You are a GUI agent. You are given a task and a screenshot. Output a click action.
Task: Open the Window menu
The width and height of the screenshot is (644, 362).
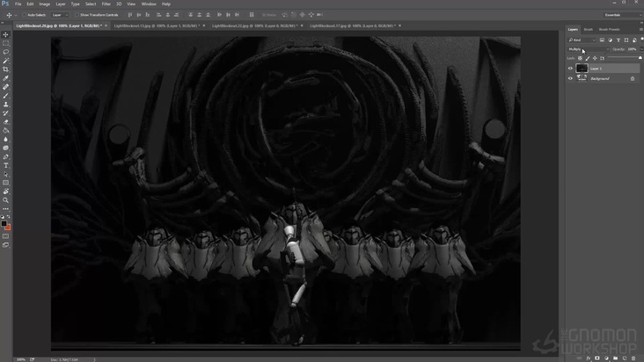tap(149, 4)
